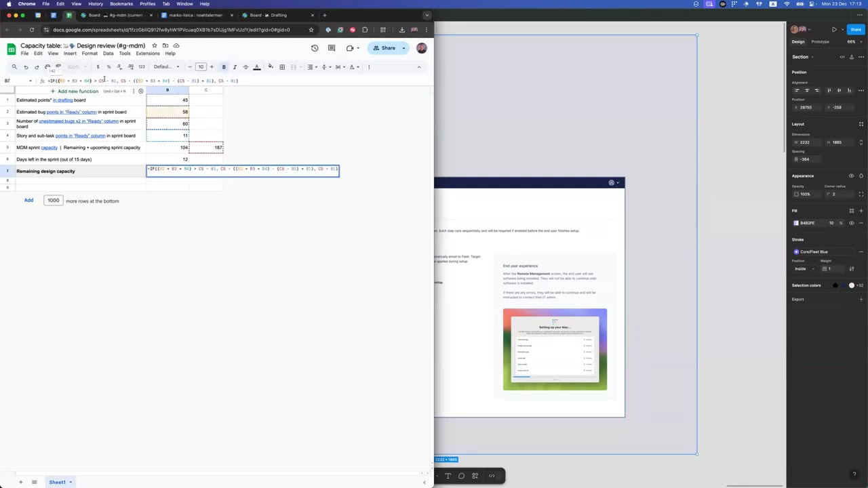Click the 1000 rows input field

tap(54, 201)
